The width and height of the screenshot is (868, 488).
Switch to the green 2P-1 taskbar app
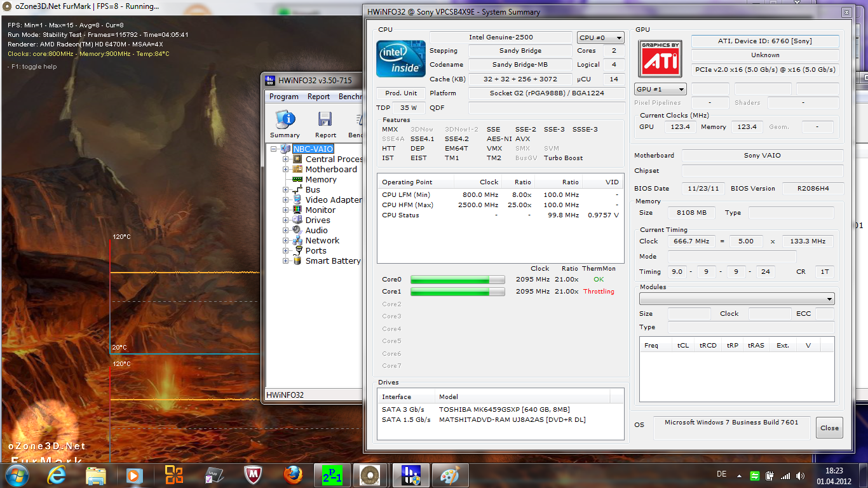click(x=332, y=475)
